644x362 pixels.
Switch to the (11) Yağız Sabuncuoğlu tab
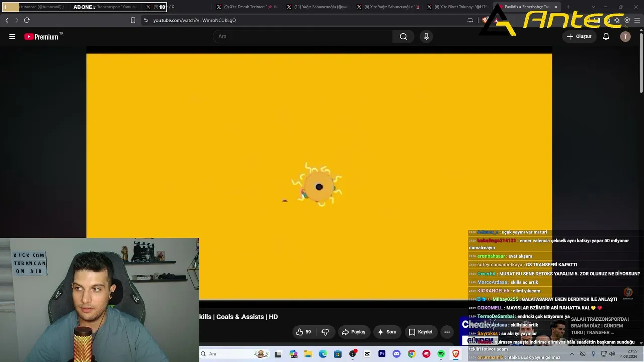(x=317, y=7)
